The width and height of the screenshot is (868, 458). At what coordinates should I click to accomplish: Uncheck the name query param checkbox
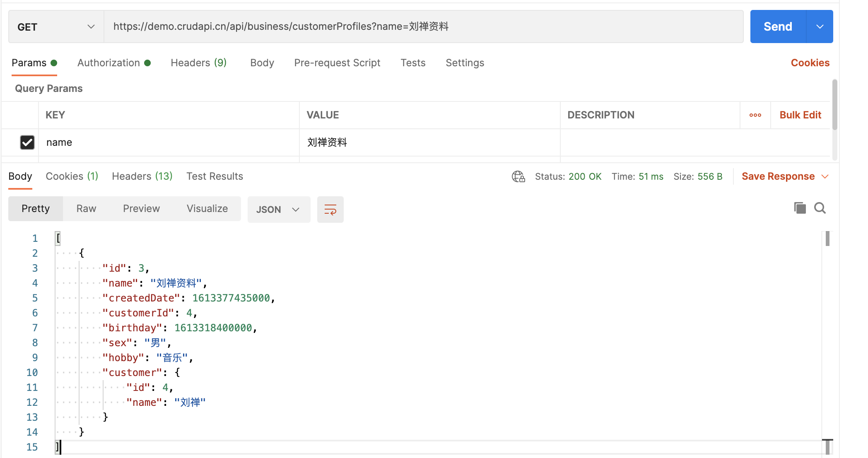27,142
